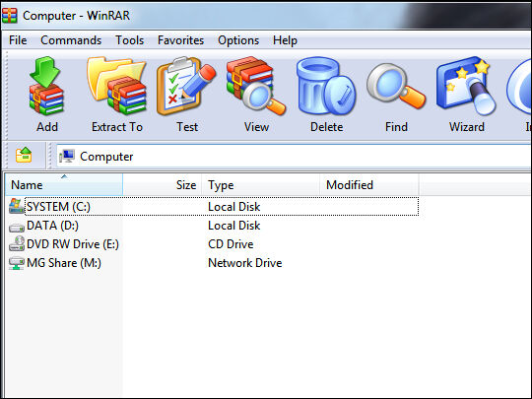This screenshot has width=532, height=399.
Task: Click the Network Drive type cell
Action: (244, 263)
